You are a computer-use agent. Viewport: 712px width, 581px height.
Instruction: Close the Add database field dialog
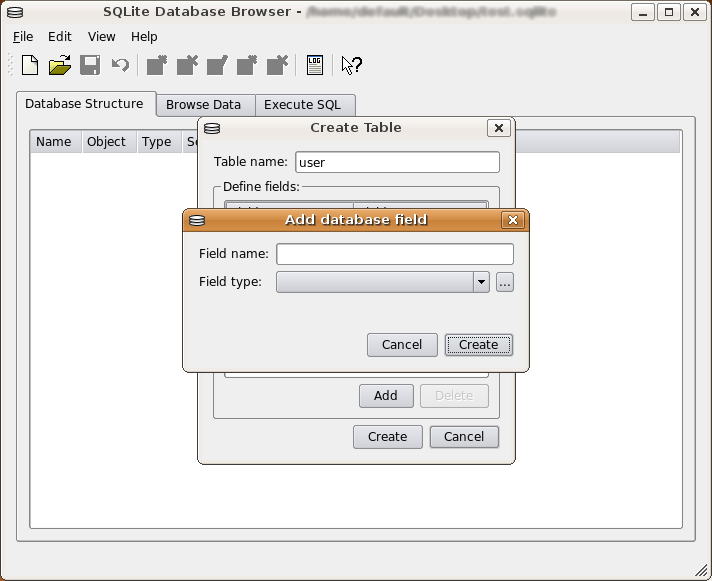(513, 220)
